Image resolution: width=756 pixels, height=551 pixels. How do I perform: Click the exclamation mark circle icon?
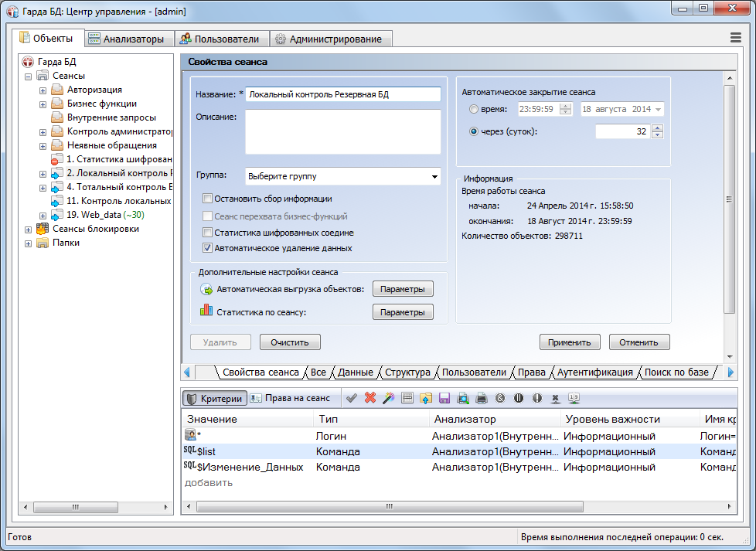click(537, 398)
